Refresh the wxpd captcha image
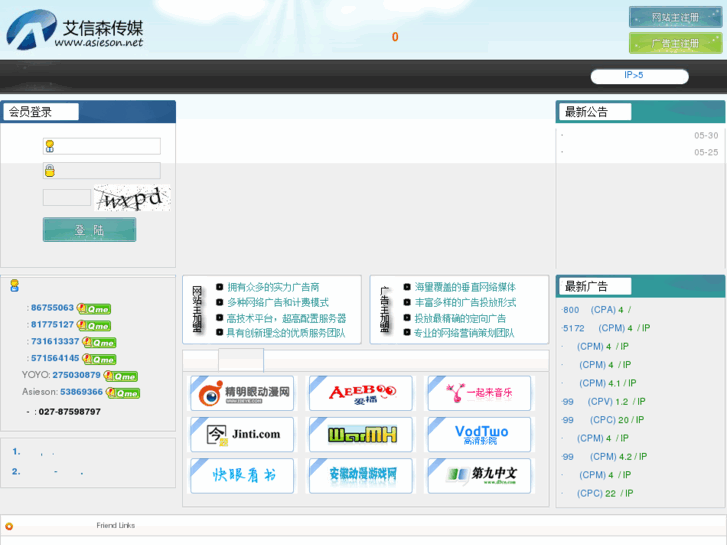 point(132,198)
